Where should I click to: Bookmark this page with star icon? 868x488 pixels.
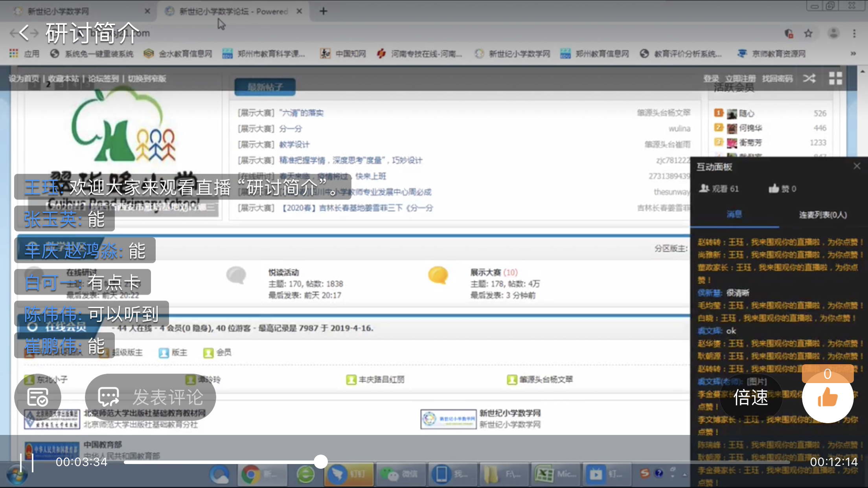click(808, 33)
